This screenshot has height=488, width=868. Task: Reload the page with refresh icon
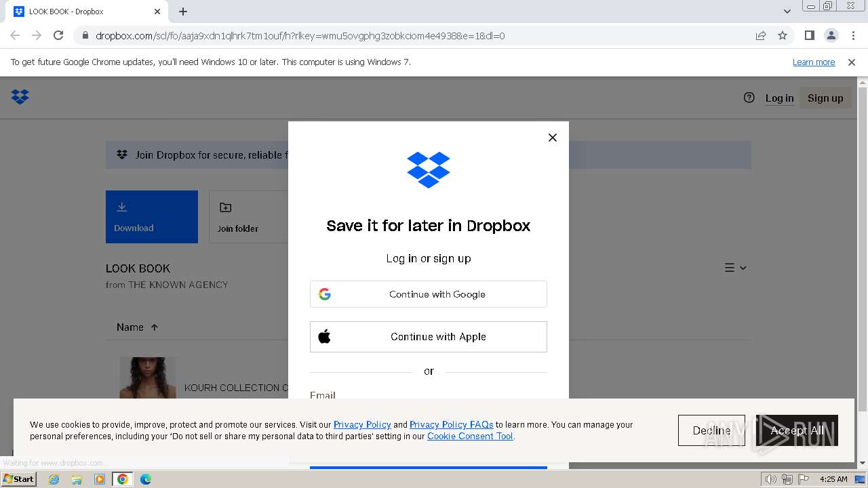tap(58, 35)
